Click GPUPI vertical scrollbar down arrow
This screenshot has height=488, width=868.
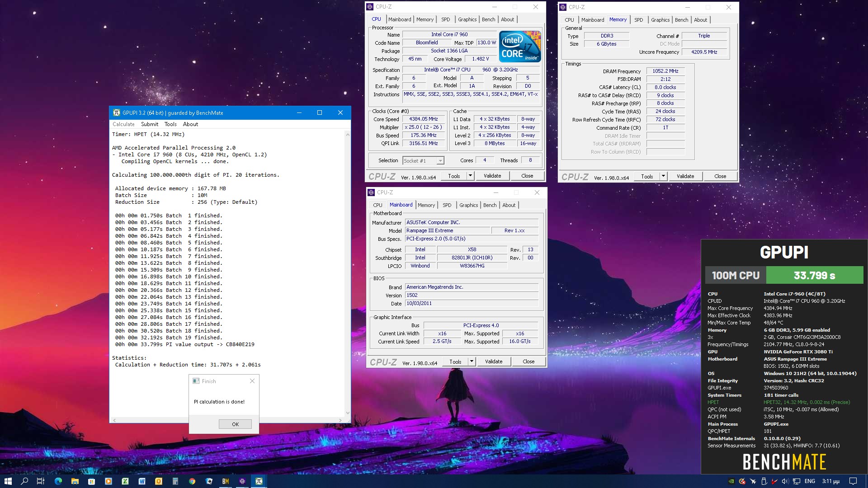click(347, 413)
